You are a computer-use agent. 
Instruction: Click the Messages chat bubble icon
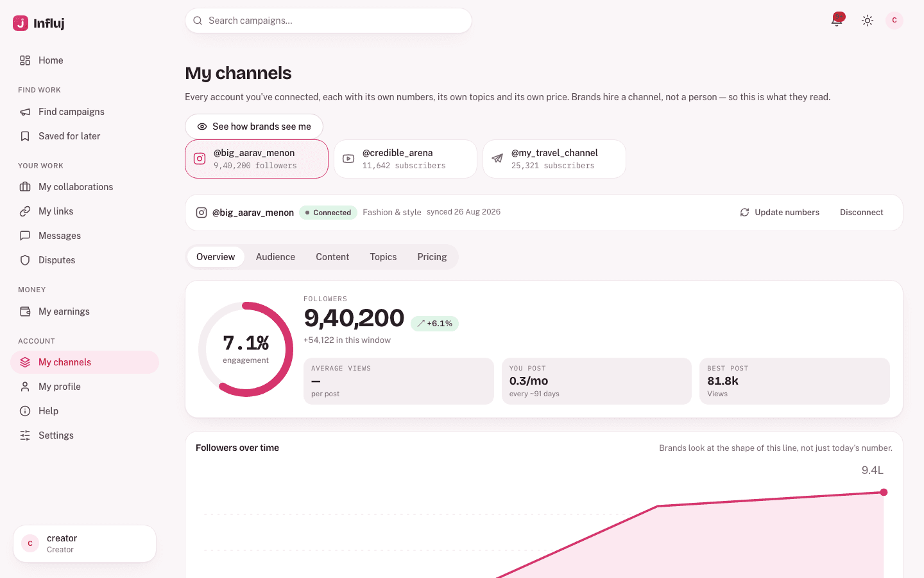point(25,236)
